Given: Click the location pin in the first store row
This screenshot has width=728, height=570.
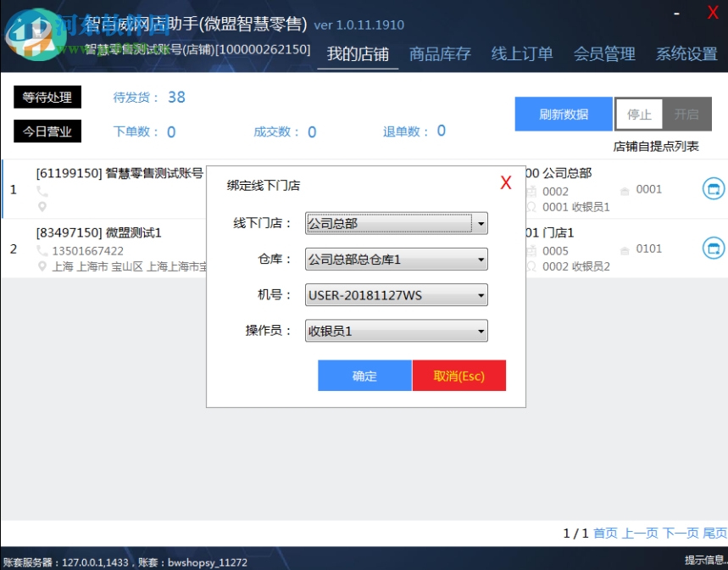Looking at the screenshot, I should pyautogui.click(x=42, y=206).
